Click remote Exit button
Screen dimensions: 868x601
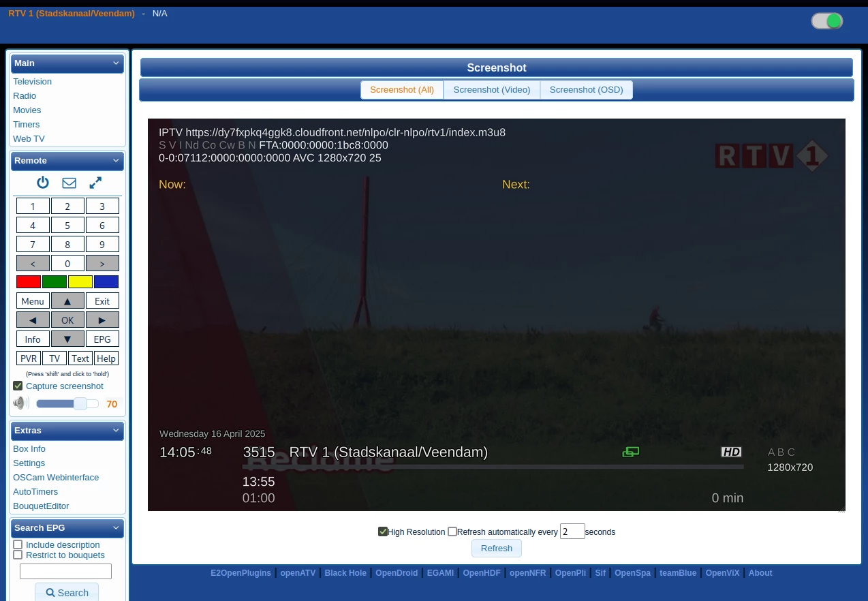point(102,300)
